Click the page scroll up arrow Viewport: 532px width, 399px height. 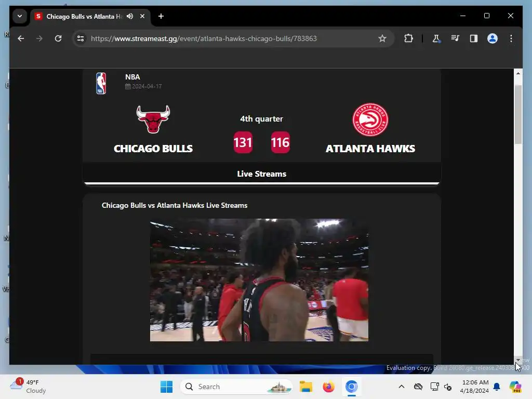point(518,73)
